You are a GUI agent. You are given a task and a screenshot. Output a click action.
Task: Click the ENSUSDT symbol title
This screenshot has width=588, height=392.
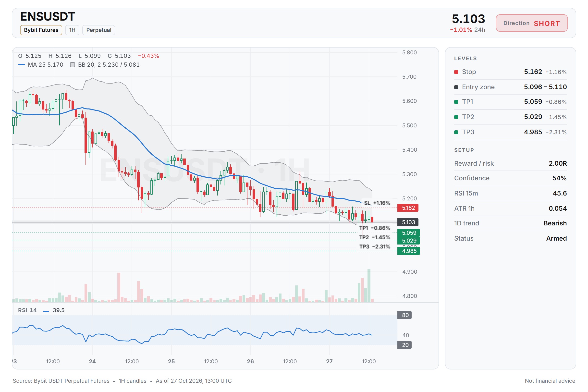pyautogui.click(x=48, y=16)
